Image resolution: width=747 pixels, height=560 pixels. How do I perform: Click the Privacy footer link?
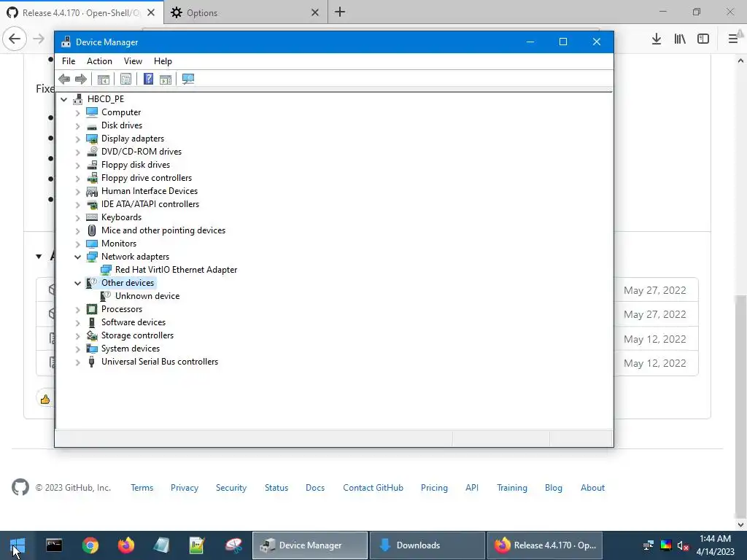coord(185,488)
